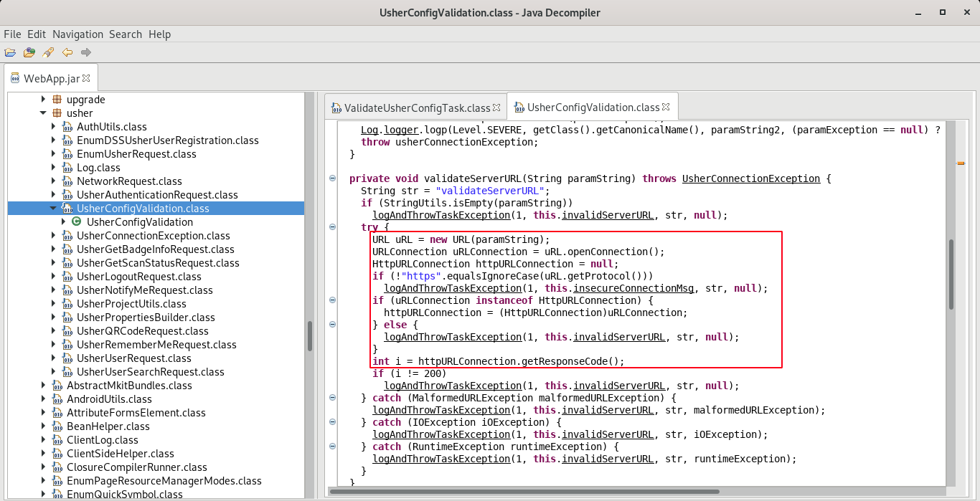The image size is (980, 501).
Task: Click the Open Type toolbar icon
Action: click(x=29, y=52)
